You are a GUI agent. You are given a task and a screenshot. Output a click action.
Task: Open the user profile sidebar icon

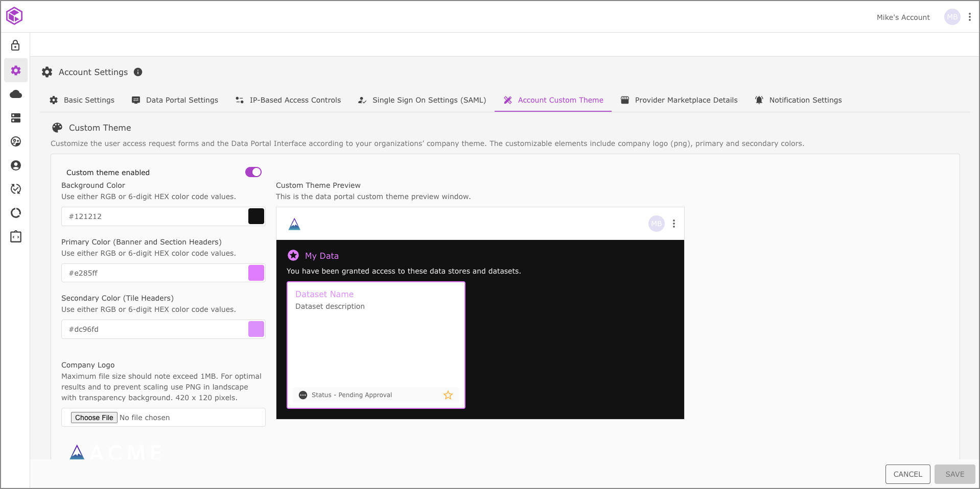tap(16, 165)
